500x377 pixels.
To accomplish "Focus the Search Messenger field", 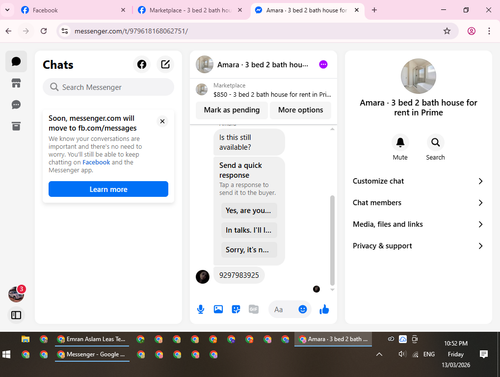I will (x=108, y=87).
